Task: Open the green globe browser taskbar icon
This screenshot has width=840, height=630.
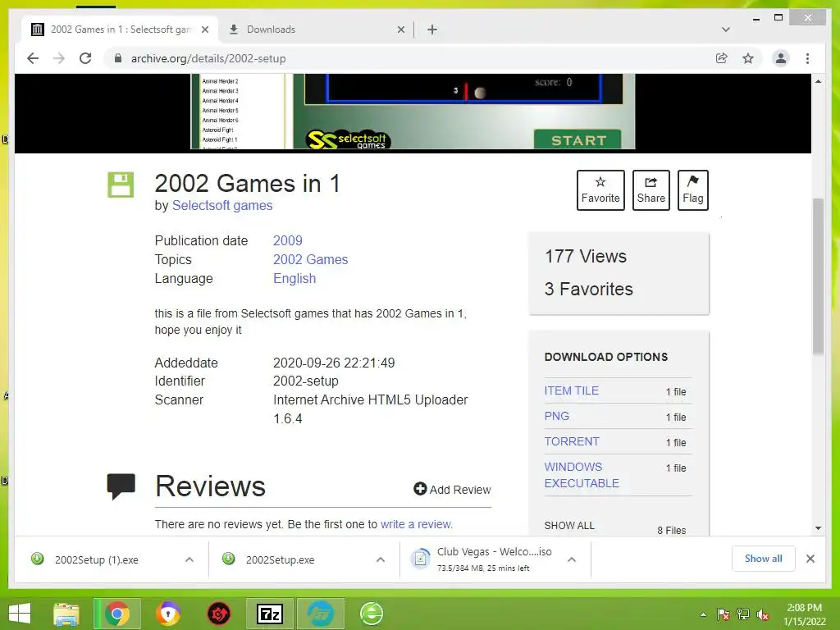Action: pos(372,614)
